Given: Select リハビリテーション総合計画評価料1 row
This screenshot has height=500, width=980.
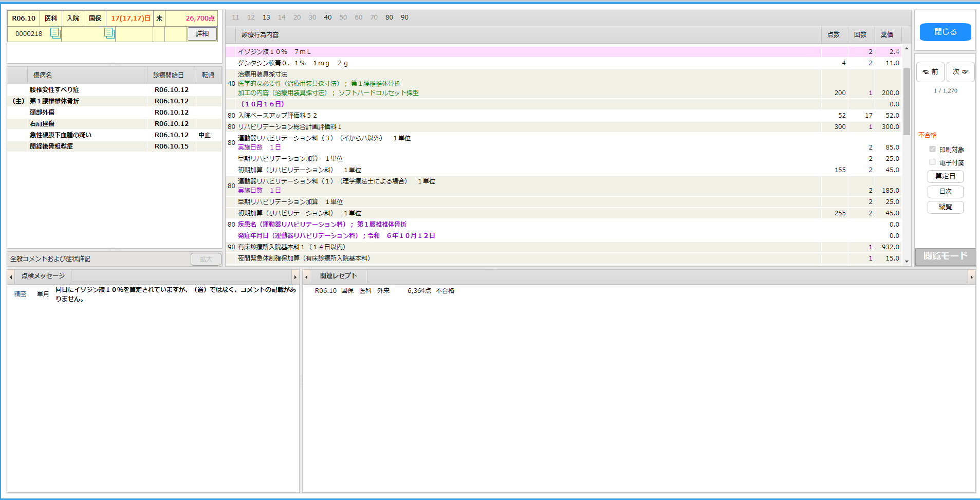Looking at the screenshot, I should pos(564,127).
